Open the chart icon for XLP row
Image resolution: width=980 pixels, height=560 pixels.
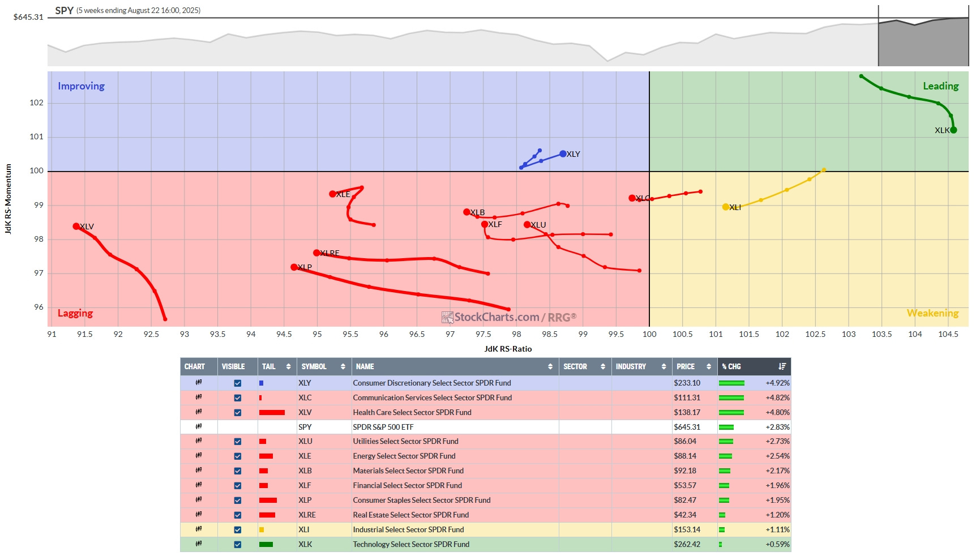[199, 500]
